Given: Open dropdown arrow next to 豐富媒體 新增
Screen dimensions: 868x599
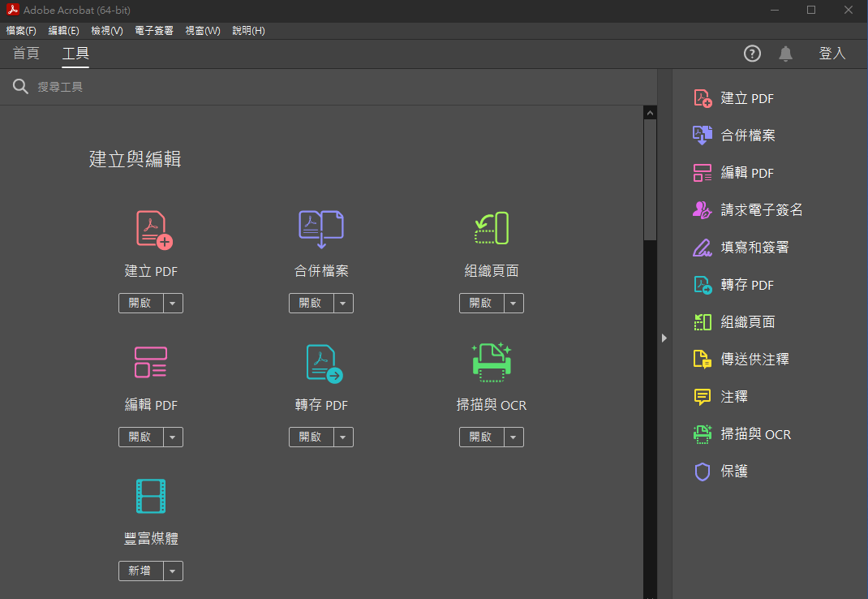Looking at the screenshot, I should point(174,571).
